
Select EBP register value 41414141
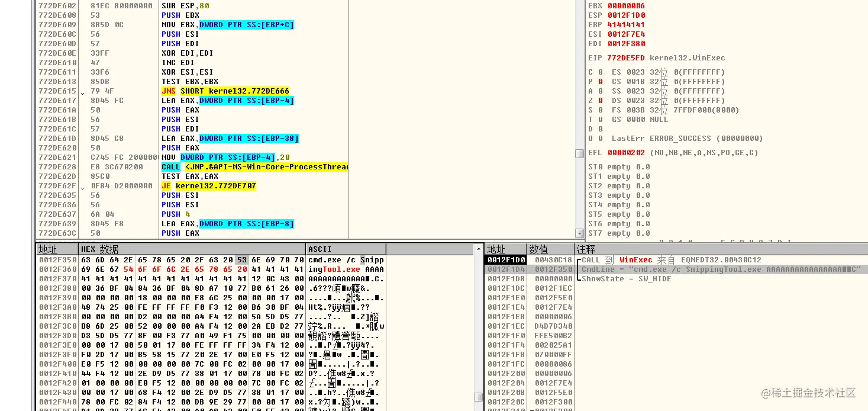pyautogui.click(x=626, y=25)
